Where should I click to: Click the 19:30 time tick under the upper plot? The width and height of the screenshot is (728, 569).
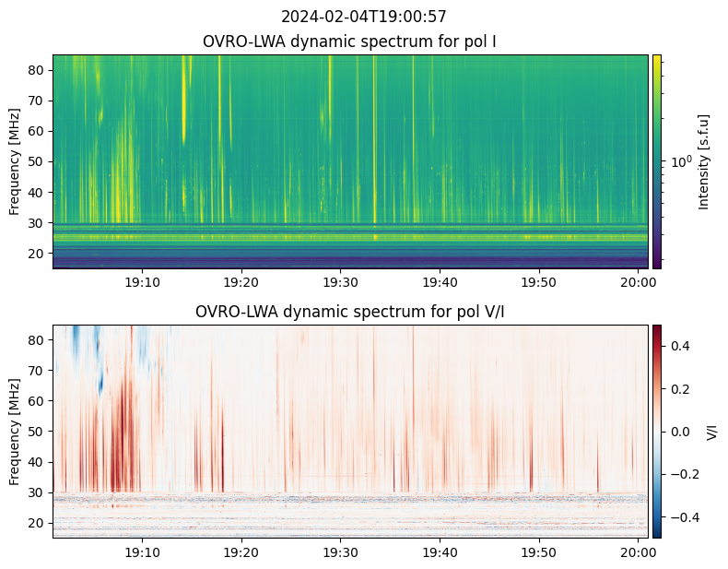[x=340, y=281]
